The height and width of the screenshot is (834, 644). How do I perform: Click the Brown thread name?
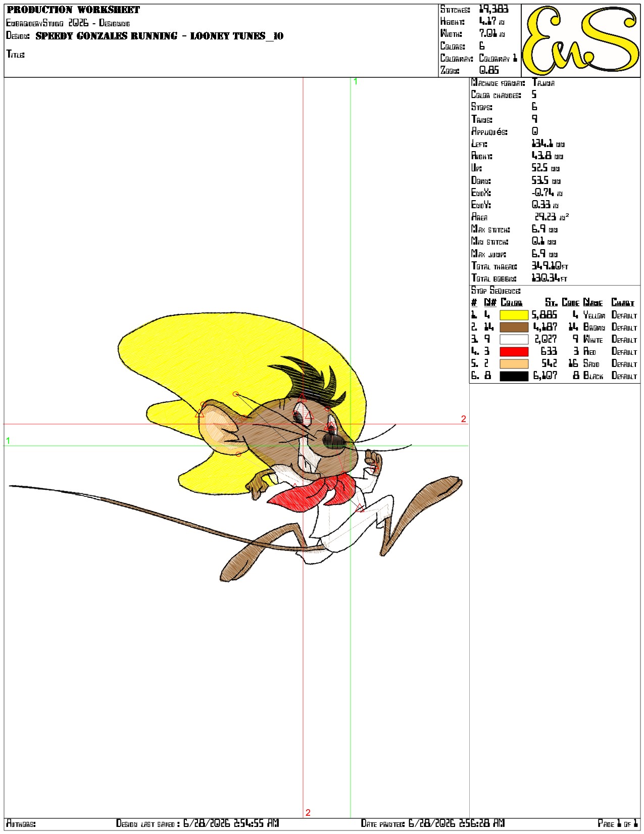594,327
